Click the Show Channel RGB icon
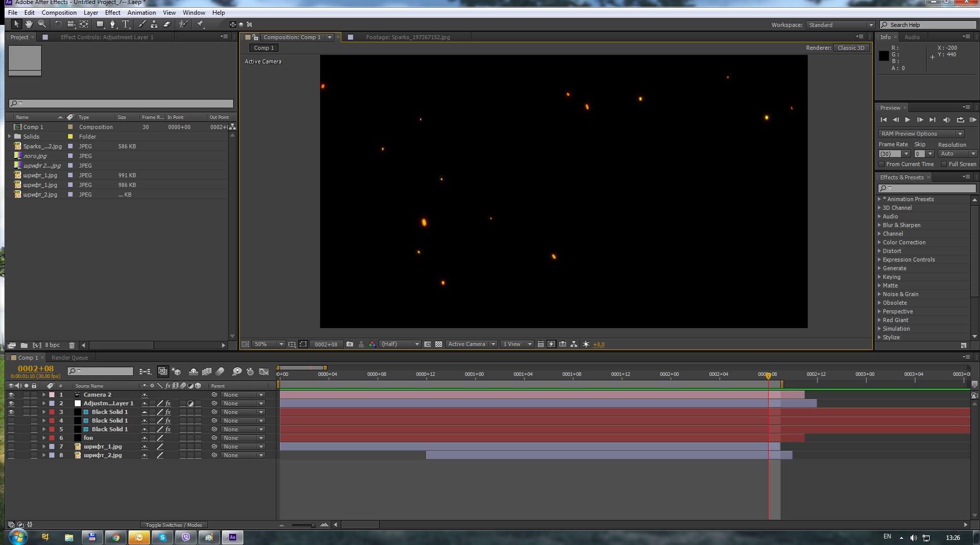 coord(372,344)
